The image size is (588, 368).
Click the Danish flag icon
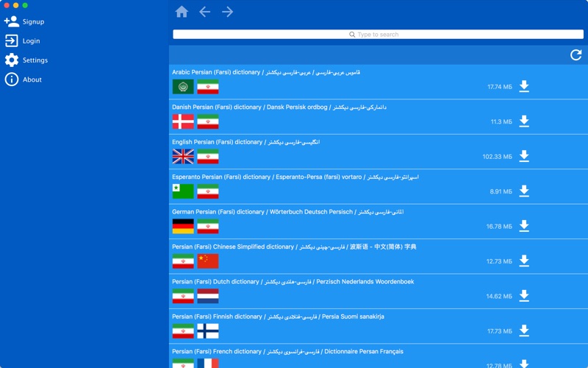(183, 121)
